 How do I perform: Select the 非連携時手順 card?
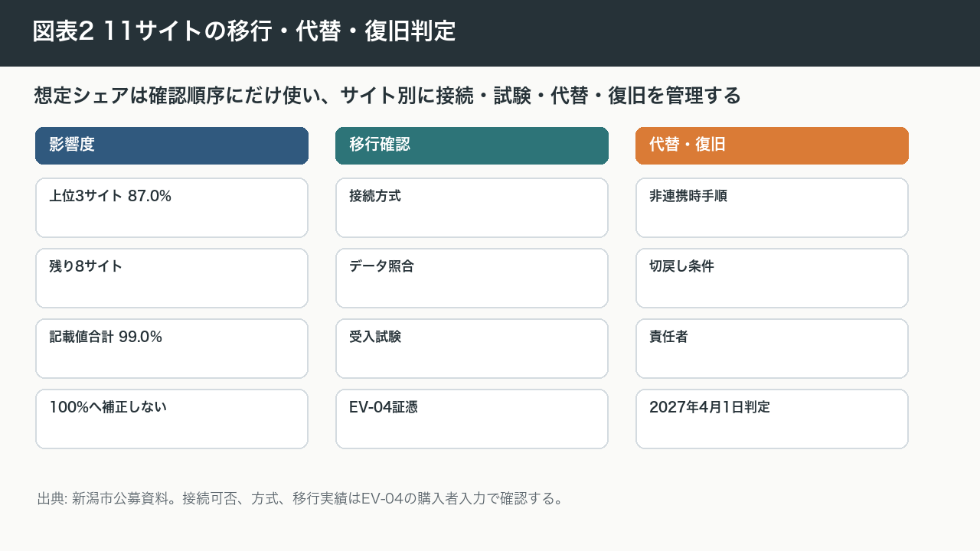772,208
